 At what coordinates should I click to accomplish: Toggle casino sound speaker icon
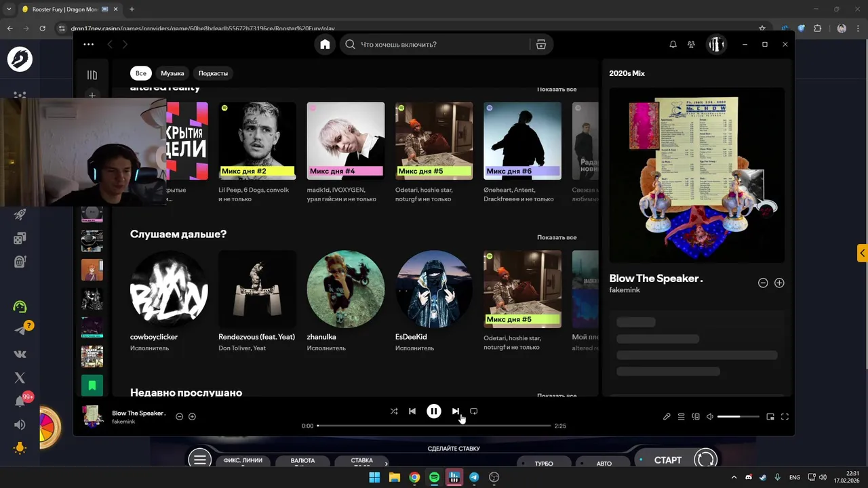coord(20,424)
